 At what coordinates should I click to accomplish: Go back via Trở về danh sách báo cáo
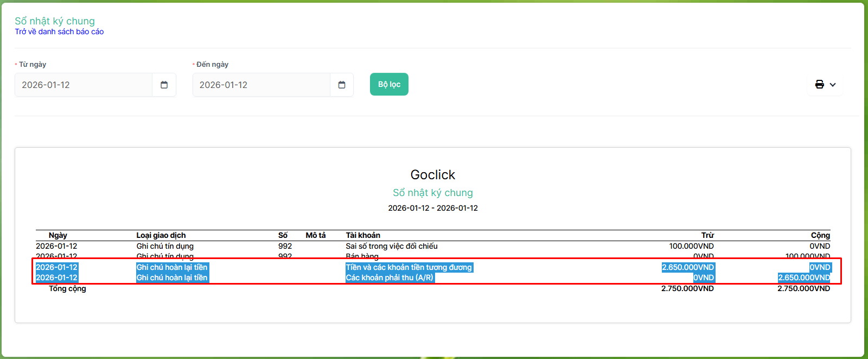point(59,32)
